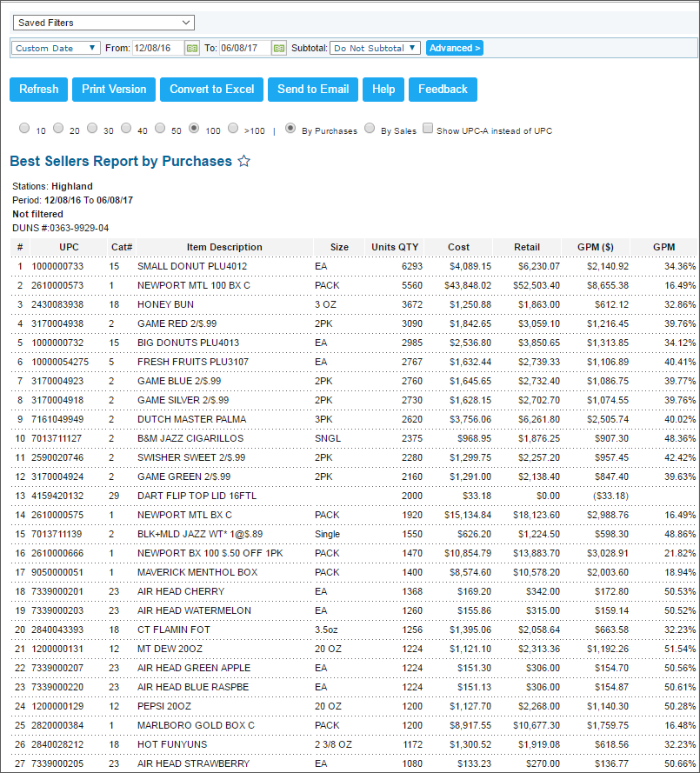This screenshot has width=700, height=773.
Task: Click the From date input field
Action: click(x=157, y=49)
